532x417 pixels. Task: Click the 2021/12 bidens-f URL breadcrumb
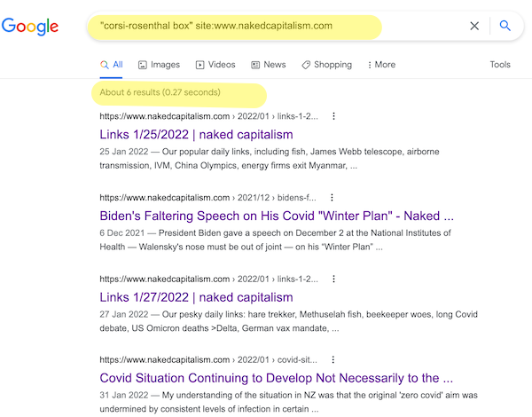tap(207, 198)
